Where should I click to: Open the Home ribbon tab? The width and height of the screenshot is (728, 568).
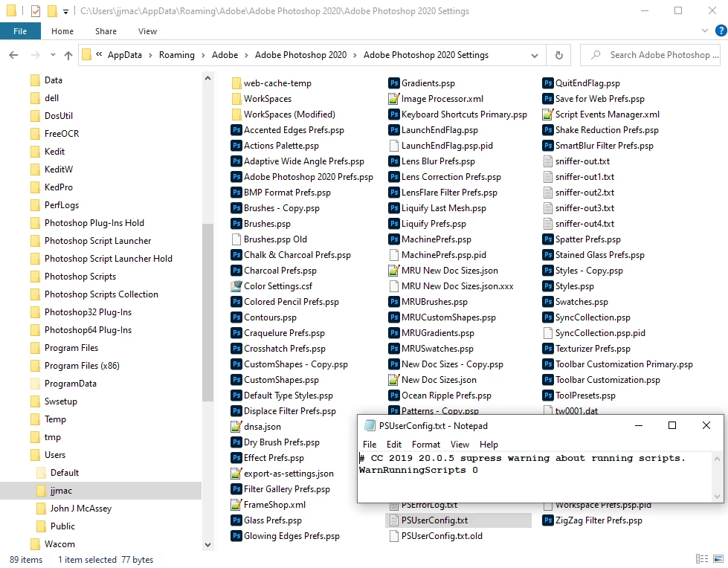coord(62,31)
